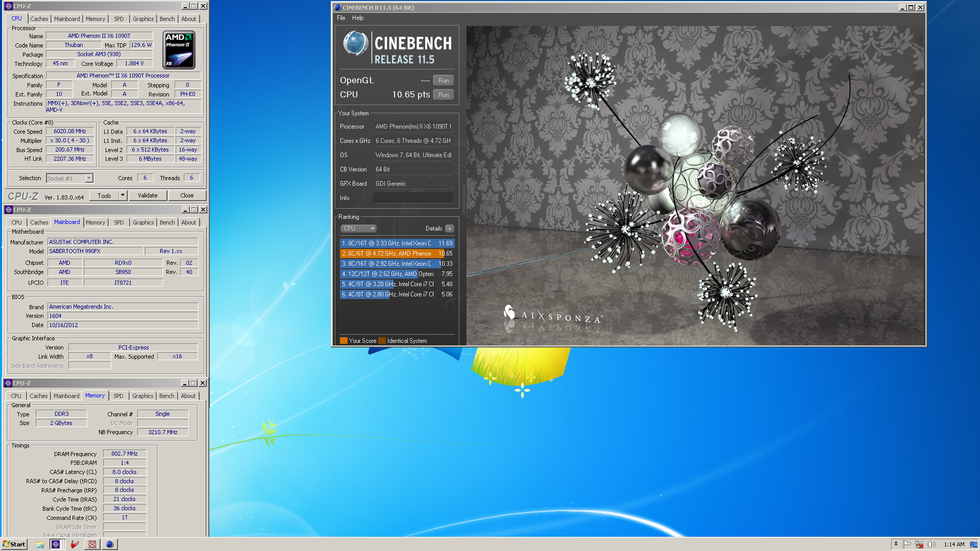Click the orange Your Score legend swatch
This screenshot has width=980, height=551.
pos(344,341)
